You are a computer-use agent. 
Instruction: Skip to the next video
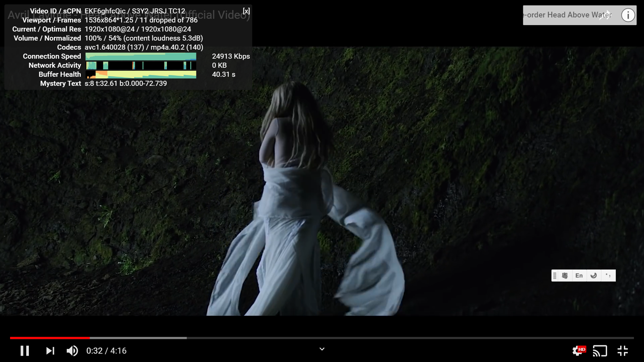point(50,351)
